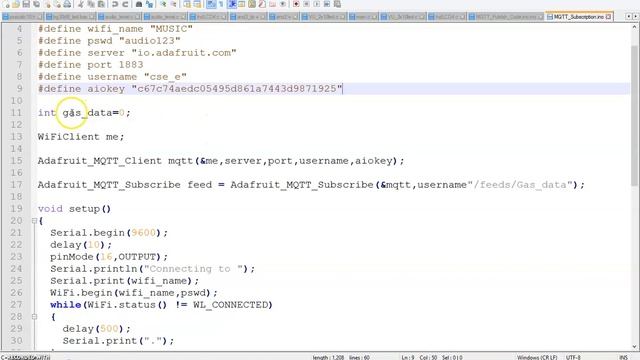The width and height of the screenshot is (640, 360).
Task: Click the vertical scrollbar down arrow
Action: click(635, 347)
